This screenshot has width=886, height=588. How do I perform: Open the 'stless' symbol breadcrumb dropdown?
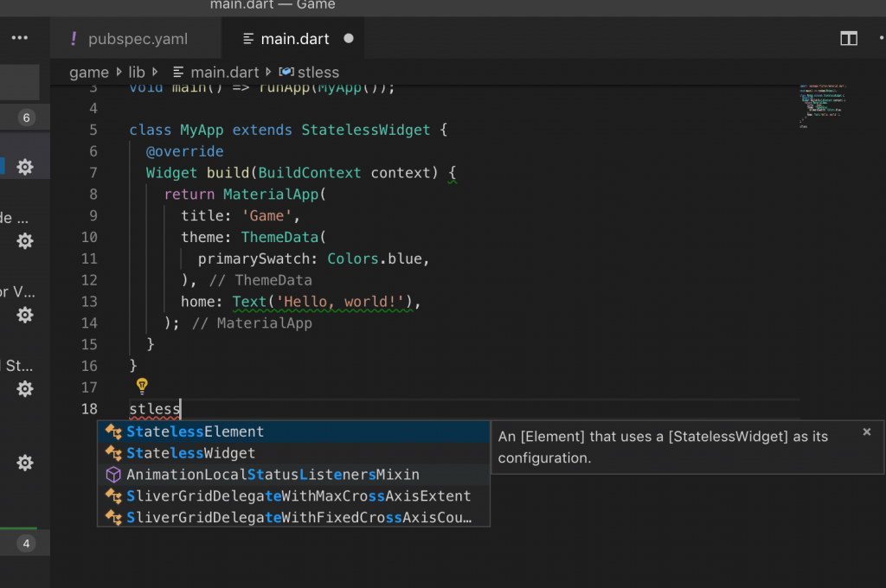[317, 73]
